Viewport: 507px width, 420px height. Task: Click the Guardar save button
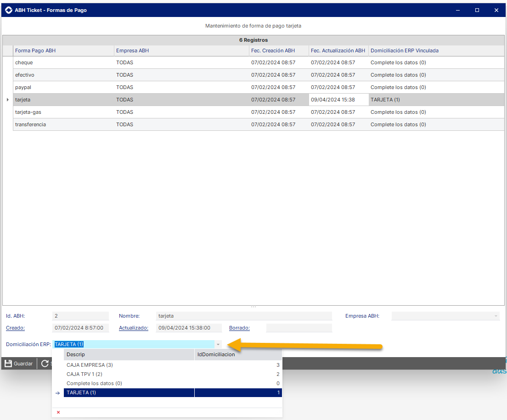(18, 364)
